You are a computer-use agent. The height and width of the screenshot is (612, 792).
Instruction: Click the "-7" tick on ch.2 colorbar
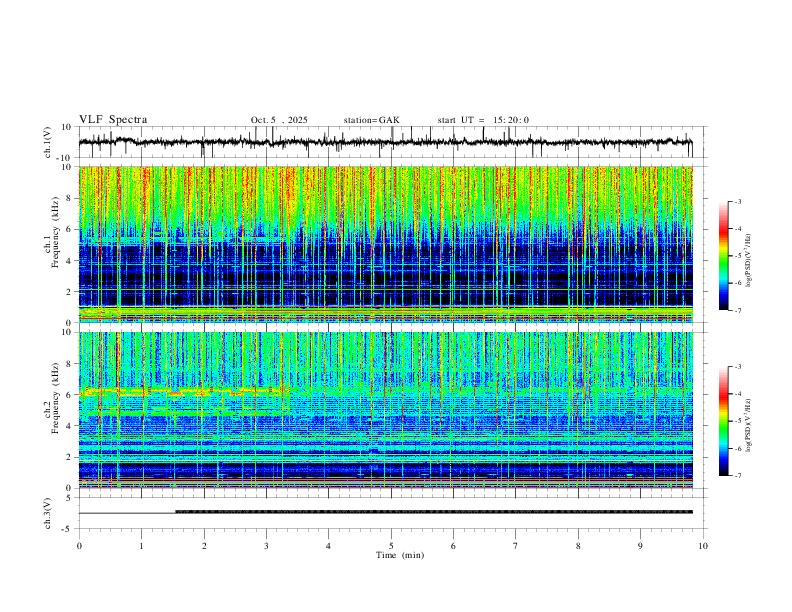(x=738, y=476)
